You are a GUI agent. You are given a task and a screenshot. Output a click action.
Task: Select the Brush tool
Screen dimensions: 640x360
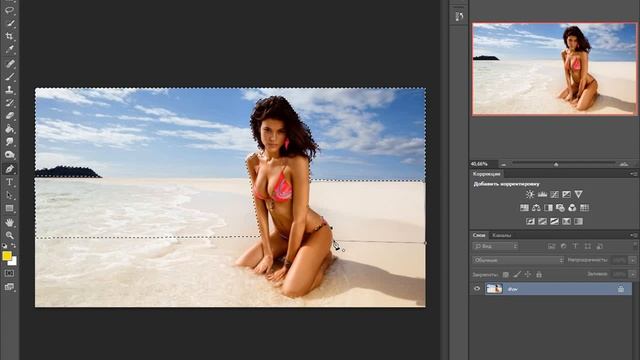pos(9,76)
